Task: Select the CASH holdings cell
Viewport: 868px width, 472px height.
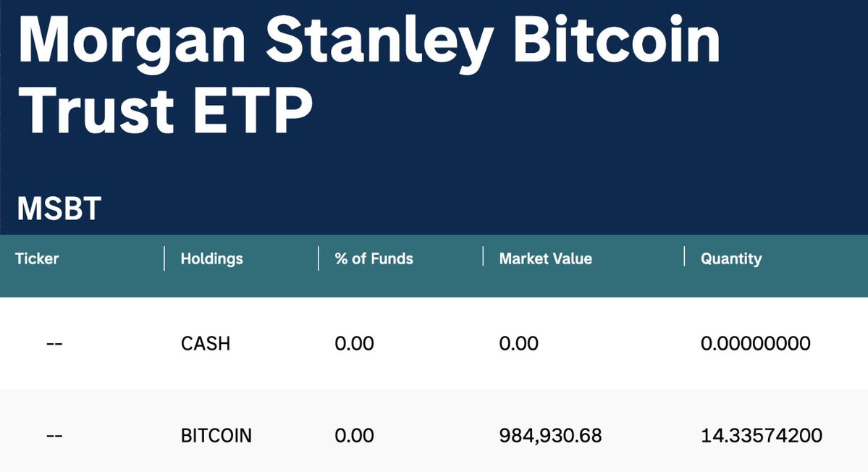Action: 206,343
